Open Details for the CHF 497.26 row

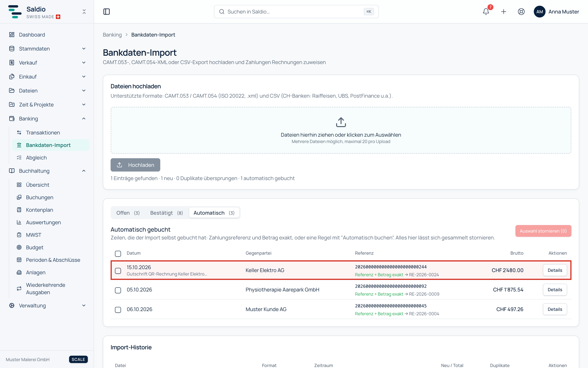click(555, 309)
